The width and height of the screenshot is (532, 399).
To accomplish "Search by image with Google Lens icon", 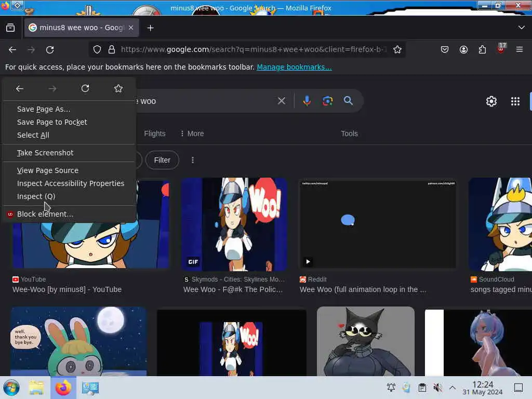I will [x=327, y=101].
